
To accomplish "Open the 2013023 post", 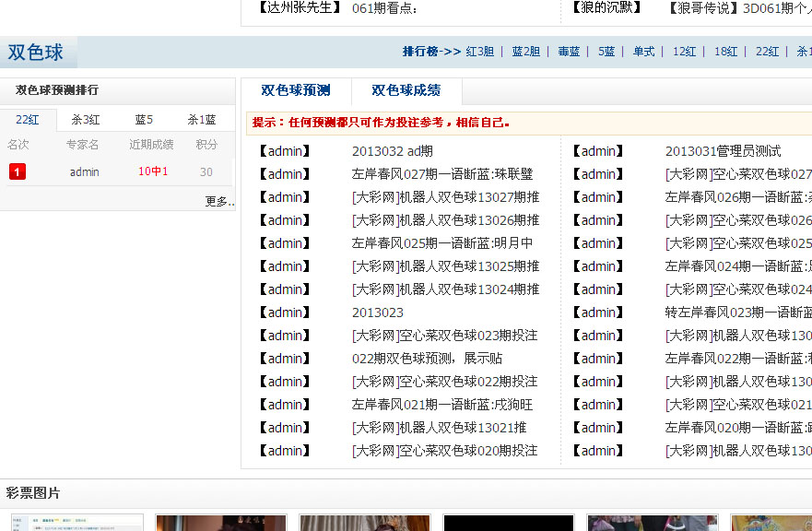I will coord(378,313).
